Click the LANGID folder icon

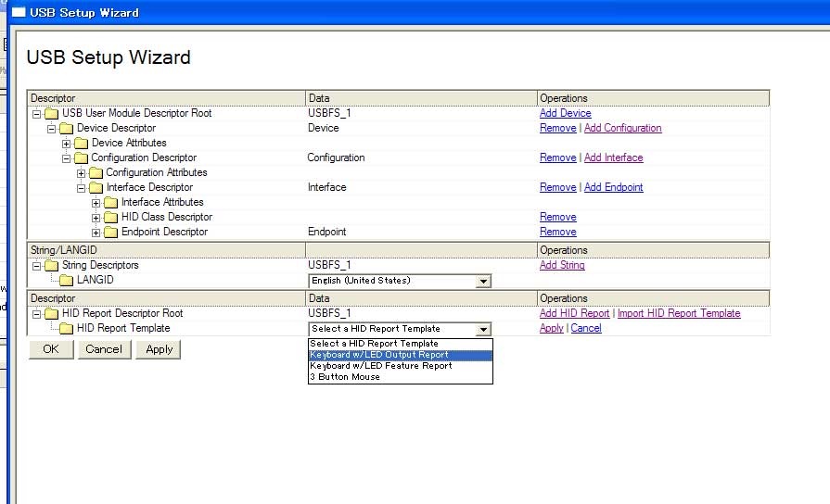[x=67, y=281]
